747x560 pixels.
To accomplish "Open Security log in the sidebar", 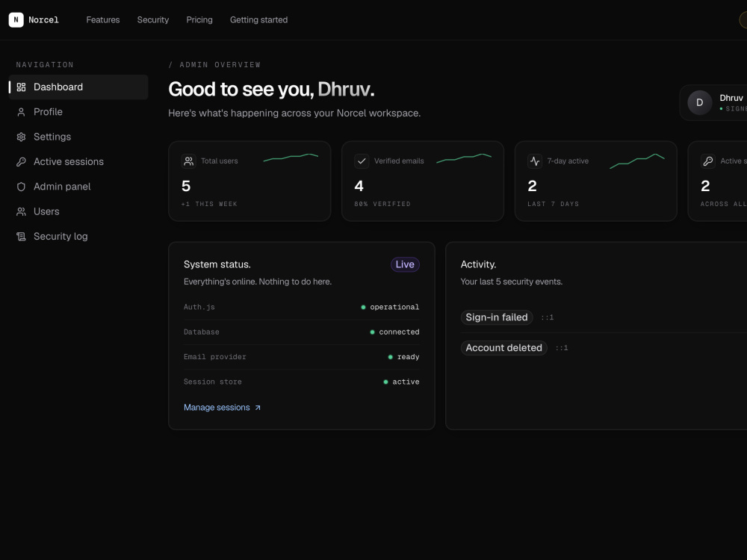I will tap(78, 236).
